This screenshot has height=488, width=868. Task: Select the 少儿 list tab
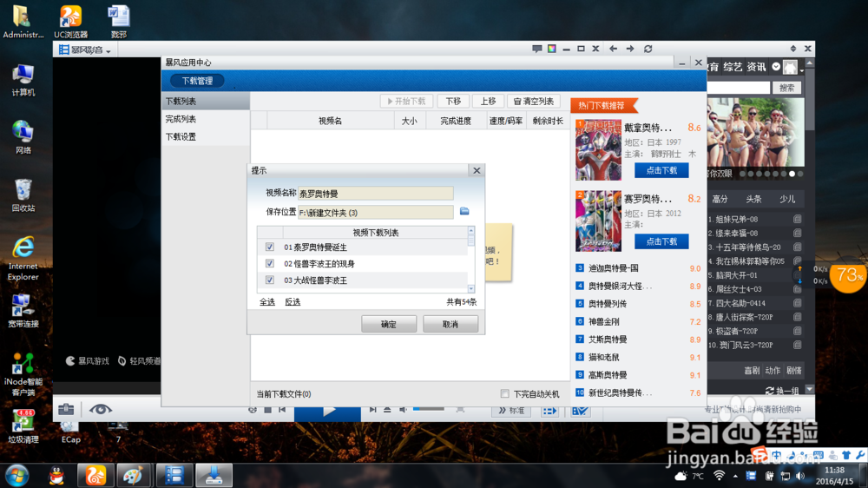[787, 200]
